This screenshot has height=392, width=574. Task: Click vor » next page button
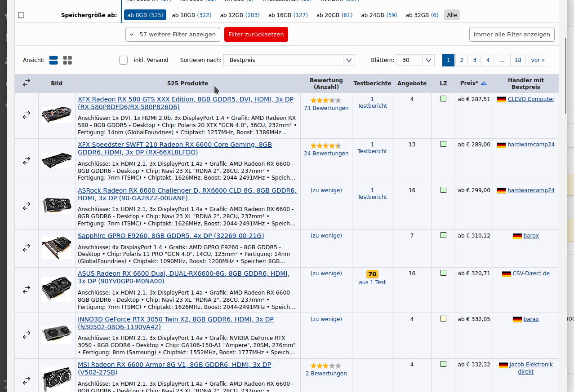[538, 60]
